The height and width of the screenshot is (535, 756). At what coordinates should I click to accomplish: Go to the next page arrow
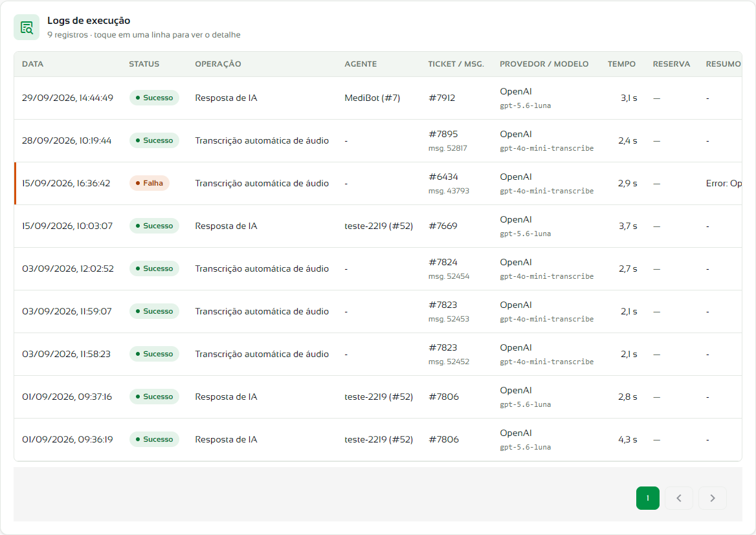(x=713, y=498)
